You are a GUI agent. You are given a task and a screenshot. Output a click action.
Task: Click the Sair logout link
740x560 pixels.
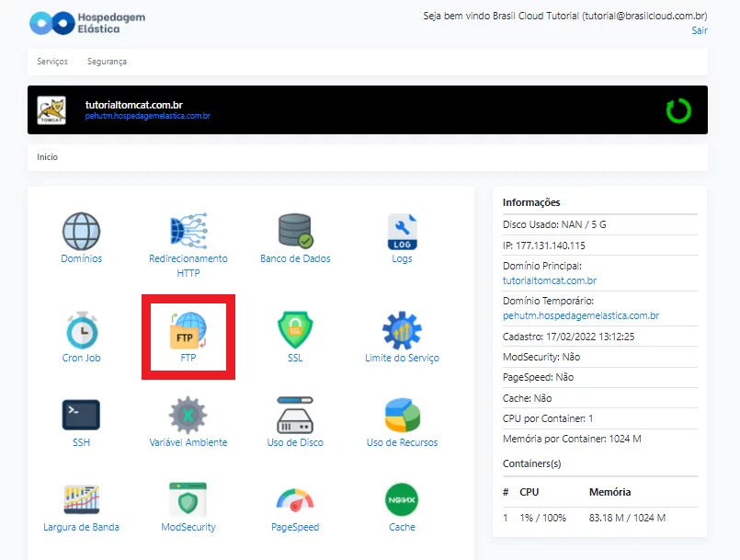700,30
